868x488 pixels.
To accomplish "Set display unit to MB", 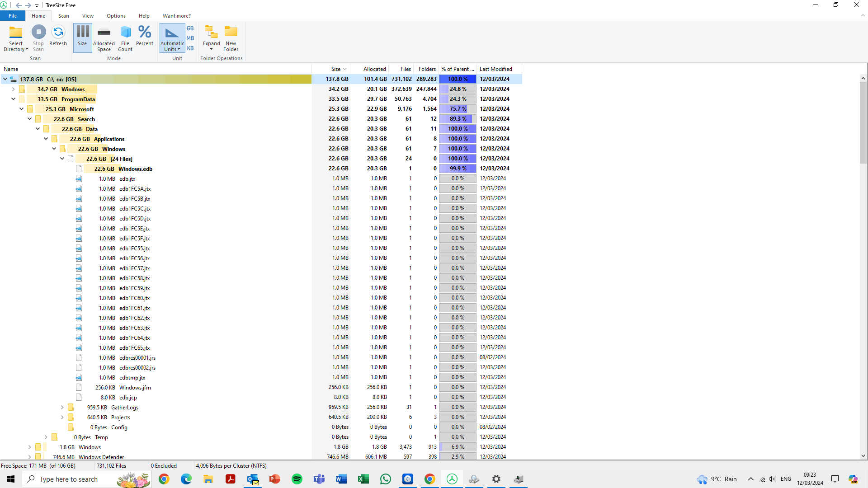I will pyautogui.click(x=190, y=38).
